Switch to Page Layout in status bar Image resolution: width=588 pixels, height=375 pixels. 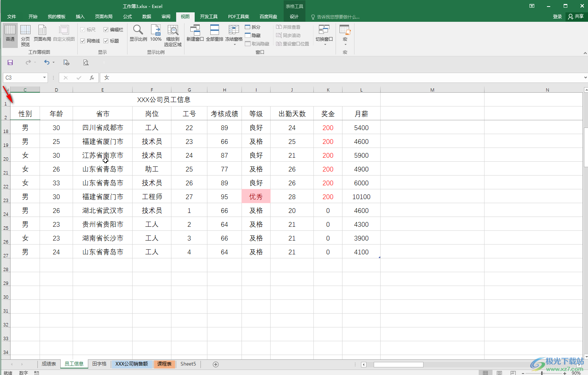499,373
